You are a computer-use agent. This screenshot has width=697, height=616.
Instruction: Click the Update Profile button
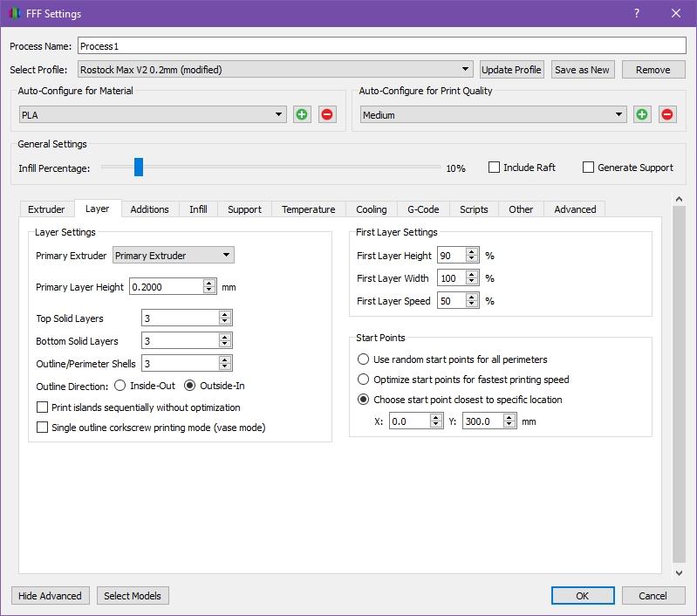click(x=512, y=70)
